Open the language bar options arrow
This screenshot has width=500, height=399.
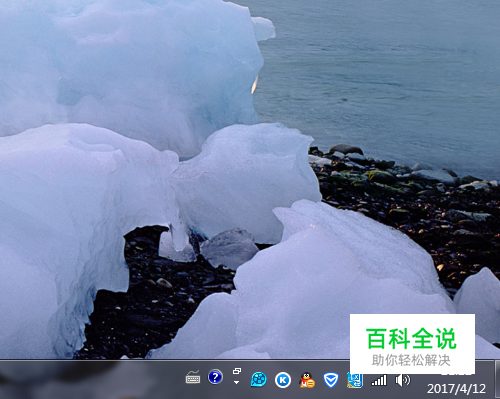(x=236, y=382)
